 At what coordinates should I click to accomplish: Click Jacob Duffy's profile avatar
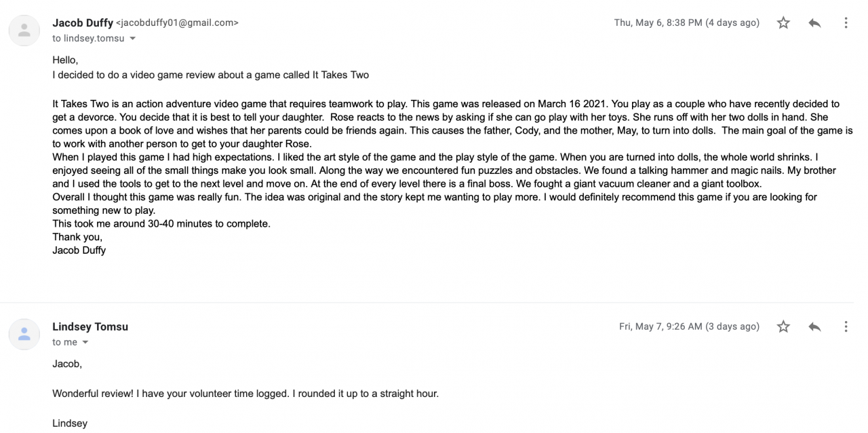pyautogui.click(x=24, y=31)
